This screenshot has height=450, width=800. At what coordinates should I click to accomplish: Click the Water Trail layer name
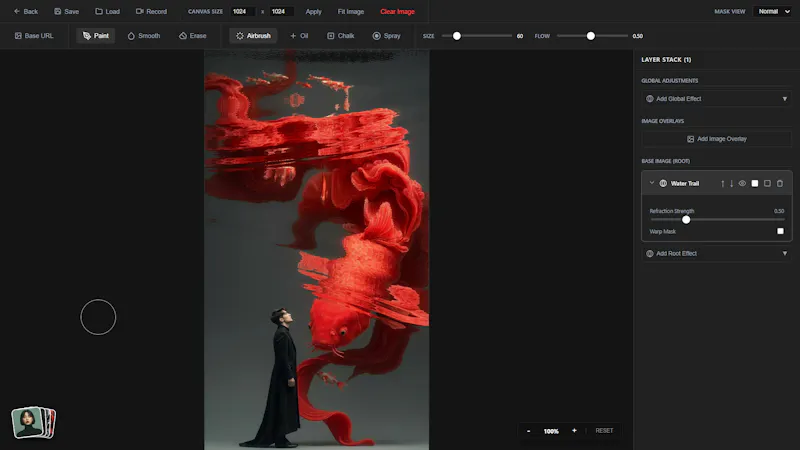685,183
